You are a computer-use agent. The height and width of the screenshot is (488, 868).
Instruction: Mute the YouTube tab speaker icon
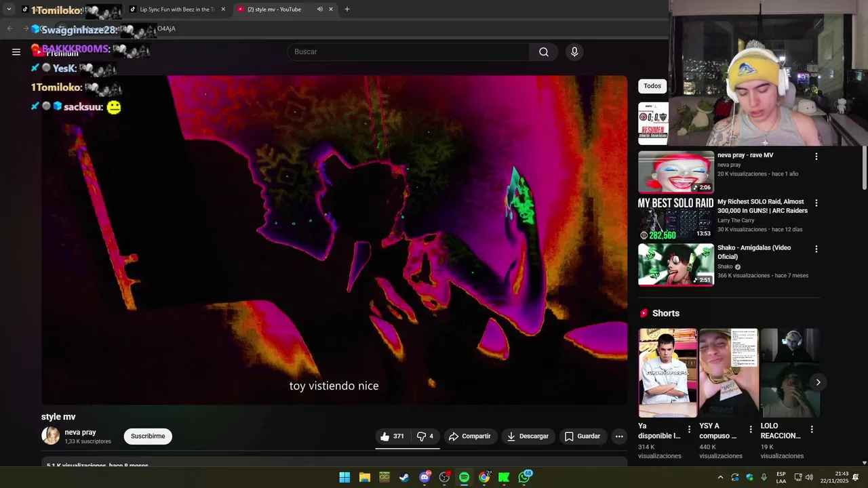pyautogui.click(x=320, y=9)
